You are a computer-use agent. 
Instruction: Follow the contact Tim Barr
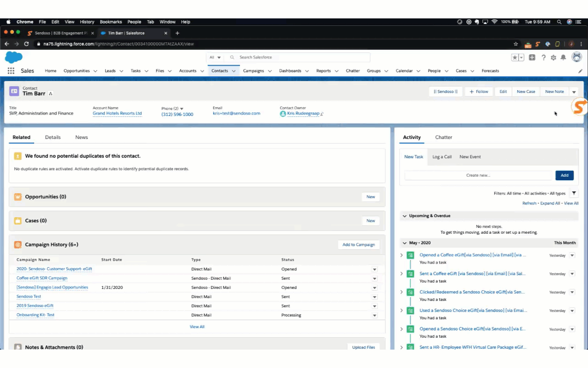pyautogui.click(x=479, y=91)
